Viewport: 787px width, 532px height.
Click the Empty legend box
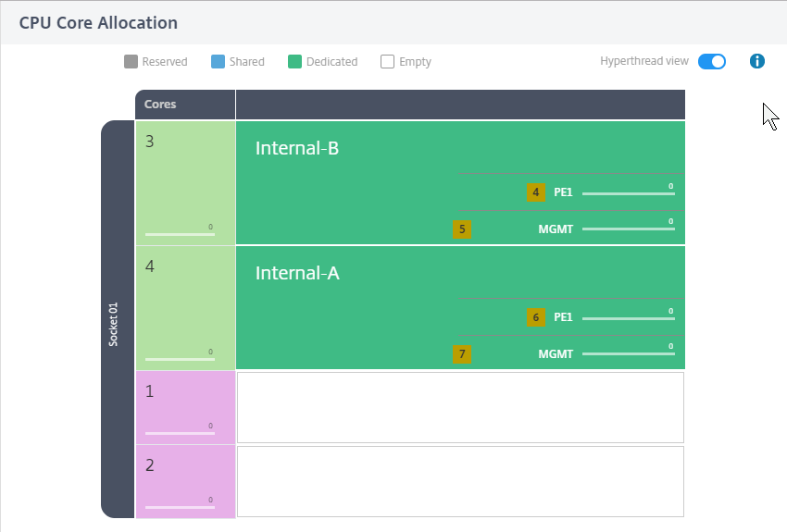click(387, 62)
